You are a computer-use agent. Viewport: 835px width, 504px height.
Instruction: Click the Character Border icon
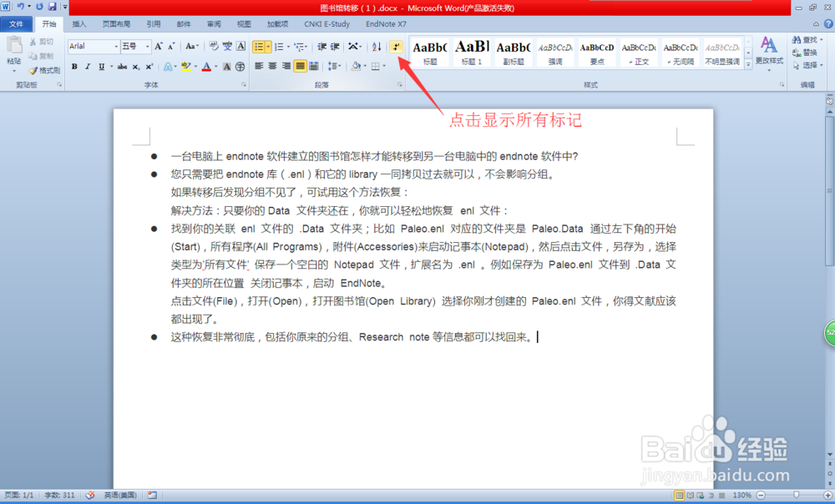[240, 47]
